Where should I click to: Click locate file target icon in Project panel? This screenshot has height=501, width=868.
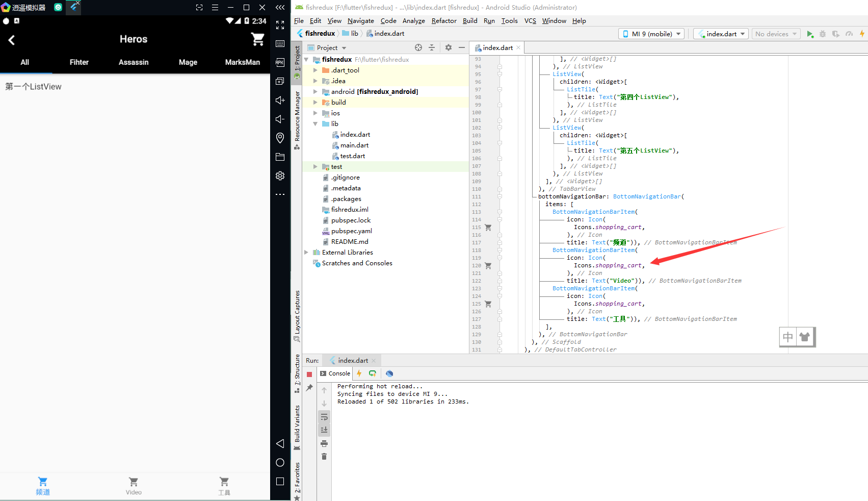coord(418,47)
